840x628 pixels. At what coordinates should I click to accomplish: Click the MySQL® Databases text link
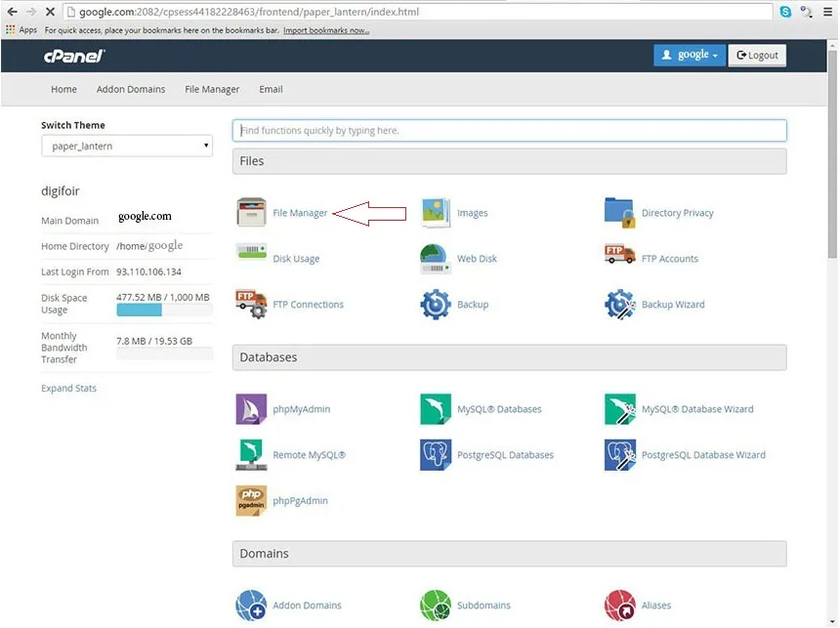tap(499, 409)
